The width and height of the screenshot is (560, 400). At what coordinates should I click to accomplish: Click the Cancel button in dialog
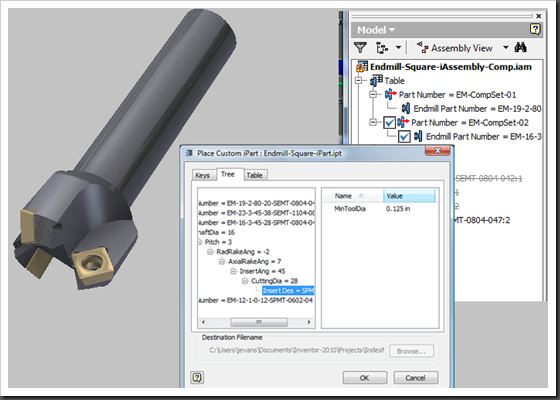(x=415, y=378)
